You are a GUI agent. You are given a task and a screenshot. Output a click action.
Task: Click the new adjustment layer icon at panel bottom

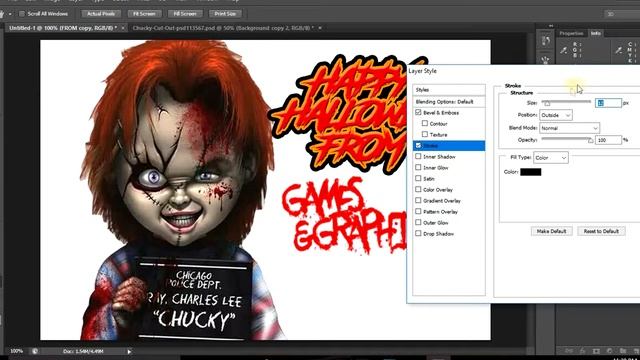(x=609, y=351)
